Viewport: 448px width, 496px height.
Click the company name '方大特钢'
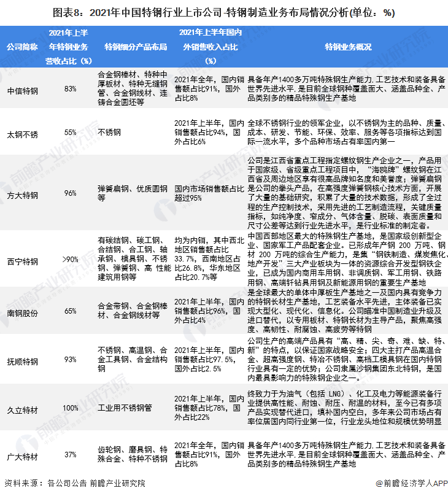pos(23,195)
